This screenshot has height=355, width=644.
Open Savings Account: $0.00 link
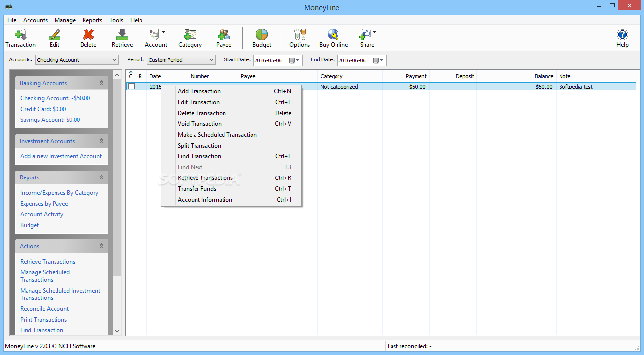(50, 120)
